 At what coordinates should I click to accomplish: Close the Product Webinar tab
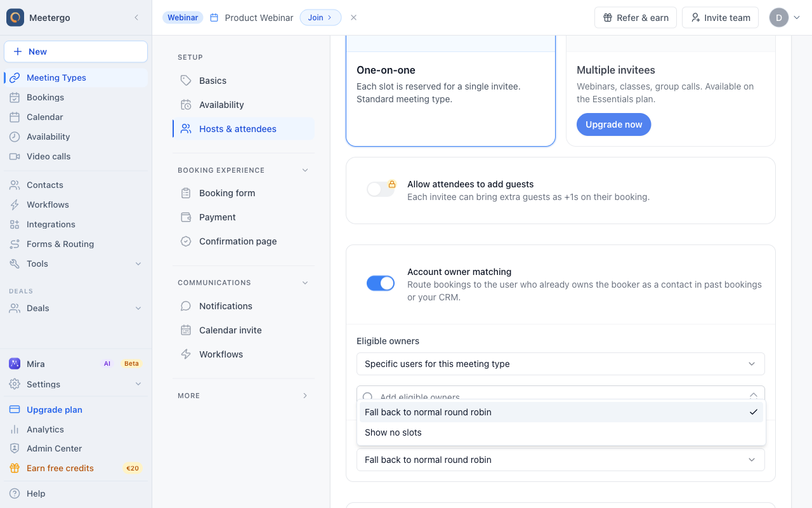pyautogui.click(x=353, y=18)
